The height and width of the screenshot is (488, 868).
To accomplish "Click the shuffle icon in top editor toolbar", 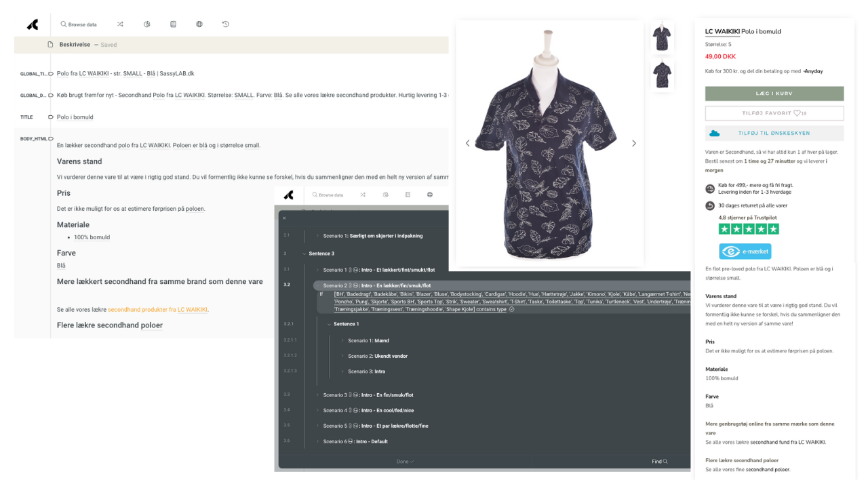I will [x=120, y=24].
